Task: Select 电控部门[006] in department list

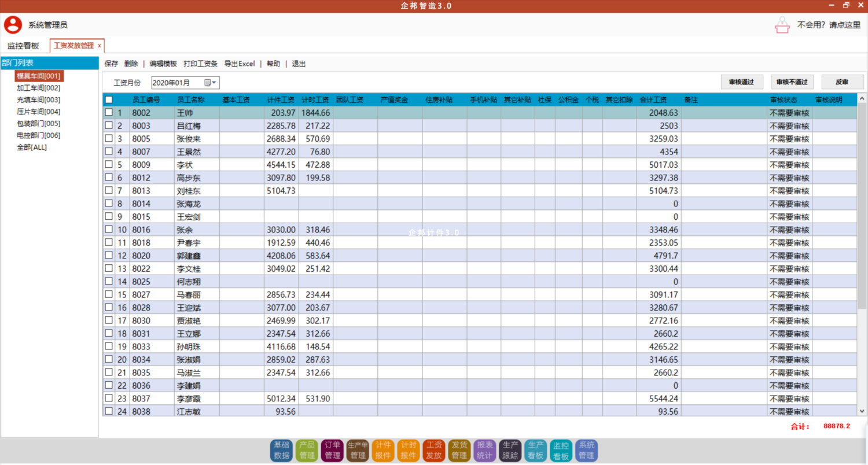Action: (38, 135)
